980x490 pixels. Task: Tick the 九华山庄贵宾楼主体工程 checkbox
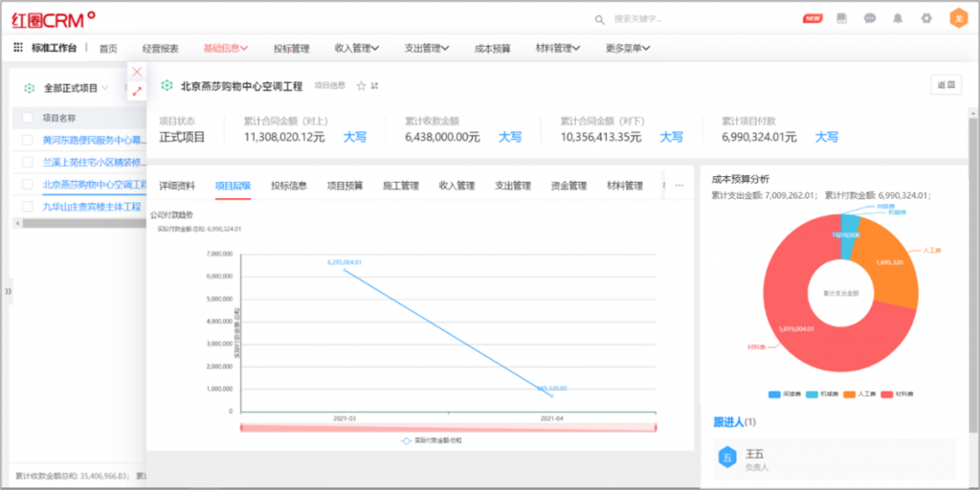pyautogui.click(x=26, y=207)
